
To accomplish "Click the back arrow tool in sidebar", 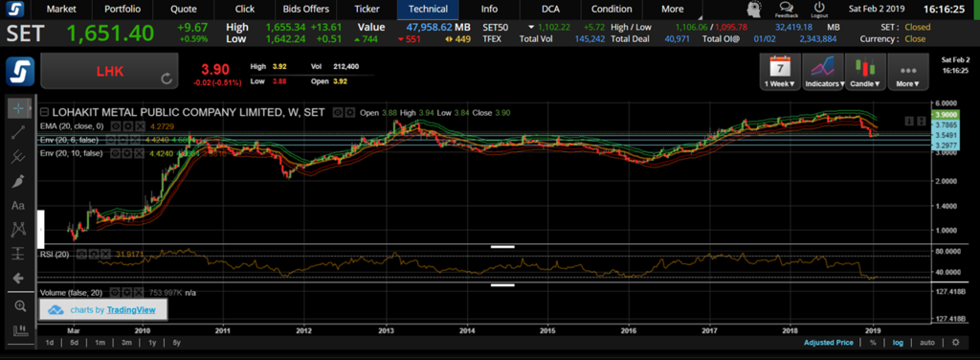I will click(x=18, y=278).
